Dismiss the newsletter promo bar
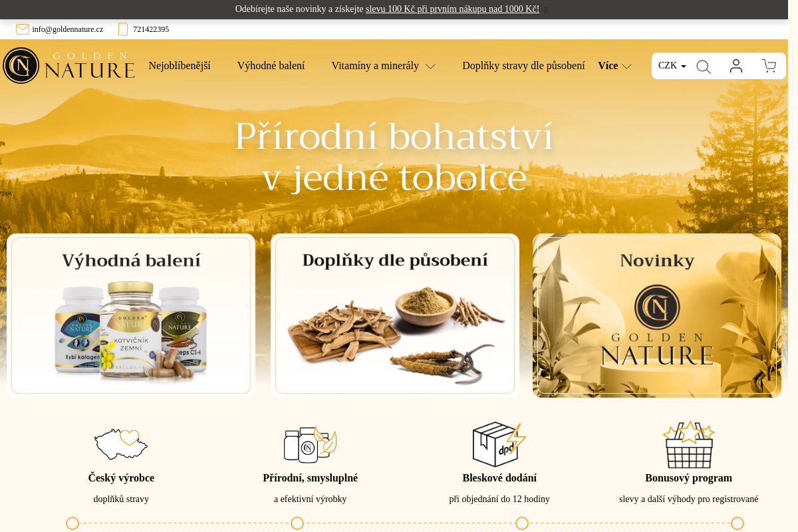The image size is (798, 532). [545, 10]
